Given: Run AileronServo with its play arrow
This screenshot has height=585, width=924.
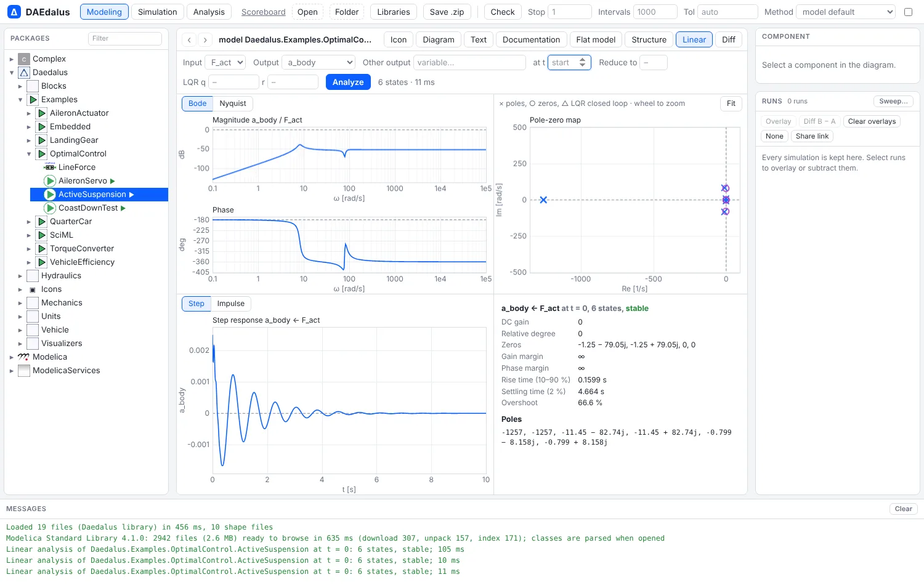Looking at the screenshot, I should pyautogui.click(x=113, y=181).
